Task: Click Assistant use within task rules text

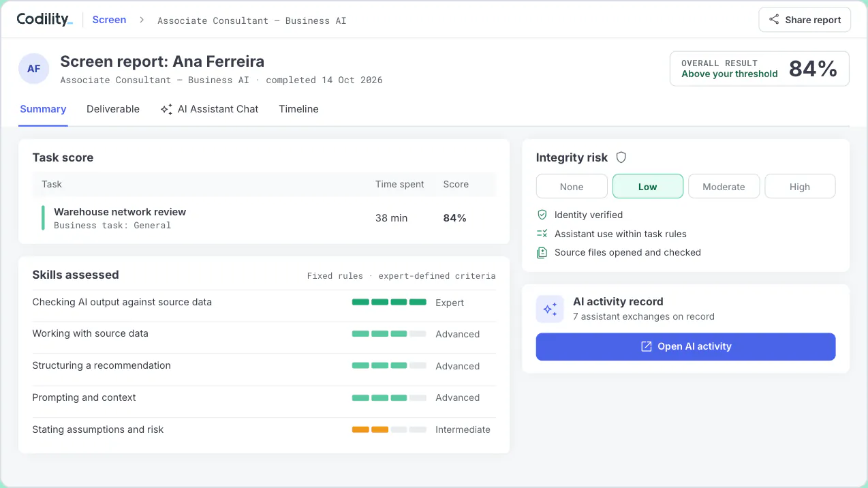Action: click(621, 234)
